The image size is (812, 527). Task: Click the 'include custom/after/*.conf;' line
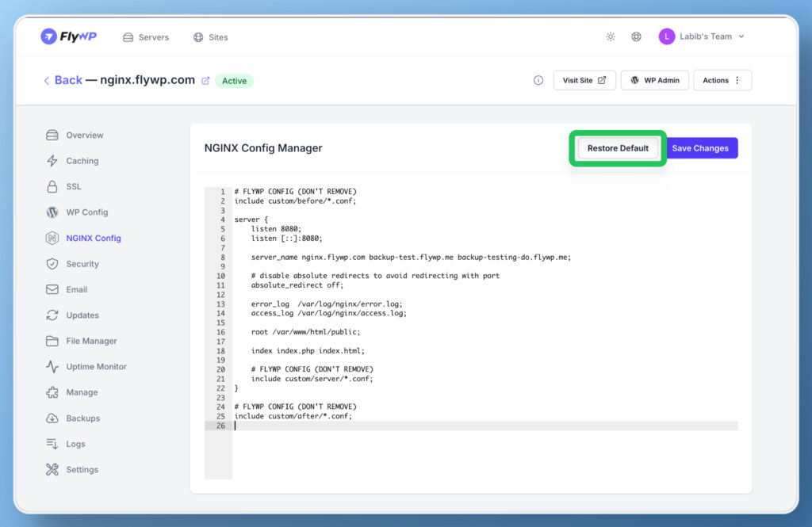tap(293, 416)
